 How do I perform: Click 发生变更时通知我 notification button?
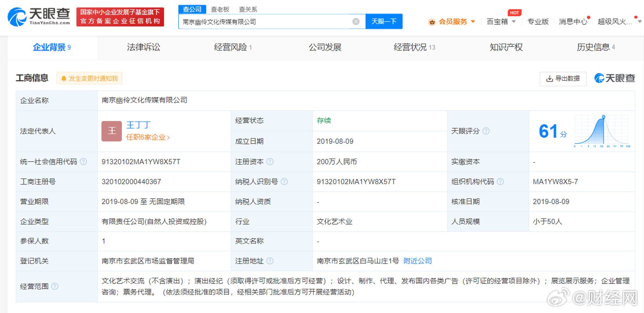coord(89,78)
